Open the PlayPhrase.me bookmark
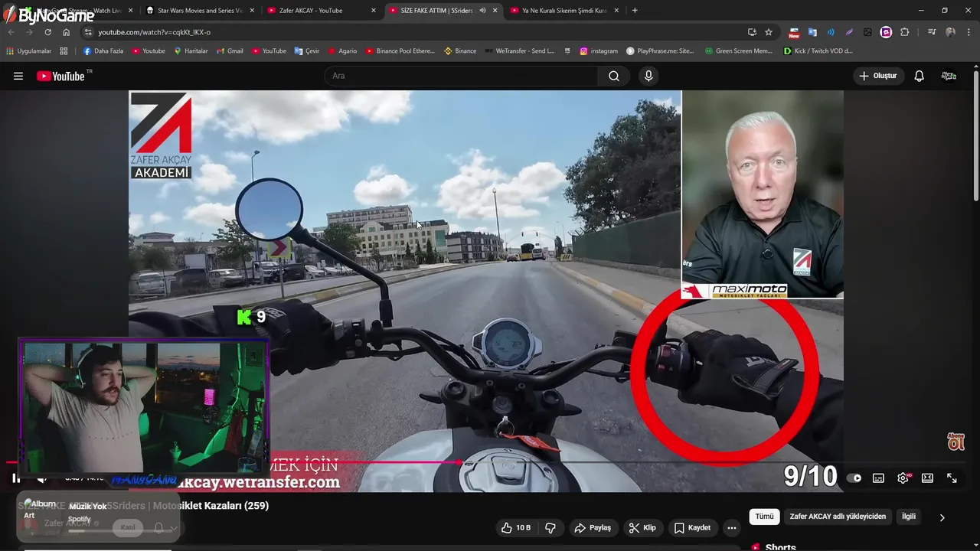The width and height of the screenshot is (980, 551). click(x=660, y=51)
